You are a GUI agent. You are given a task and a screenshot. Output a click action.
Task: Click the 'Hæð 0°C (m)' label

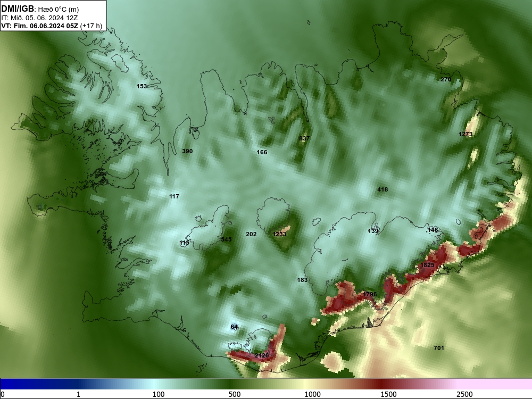coord(59,10)
